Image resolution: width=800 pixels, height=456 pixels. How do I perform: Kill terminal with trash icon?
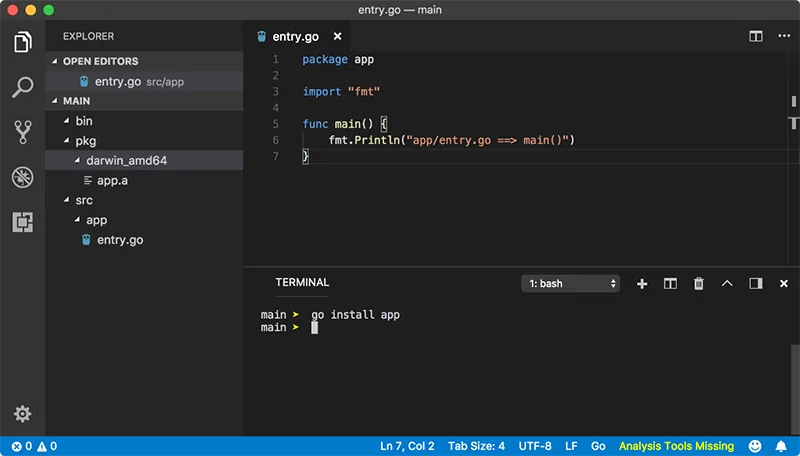coord(698,284)
